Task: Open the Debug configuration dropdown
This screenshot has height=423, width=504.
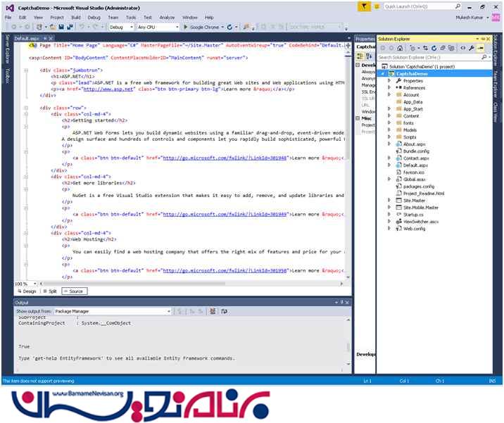Action: tap(121, 27)
